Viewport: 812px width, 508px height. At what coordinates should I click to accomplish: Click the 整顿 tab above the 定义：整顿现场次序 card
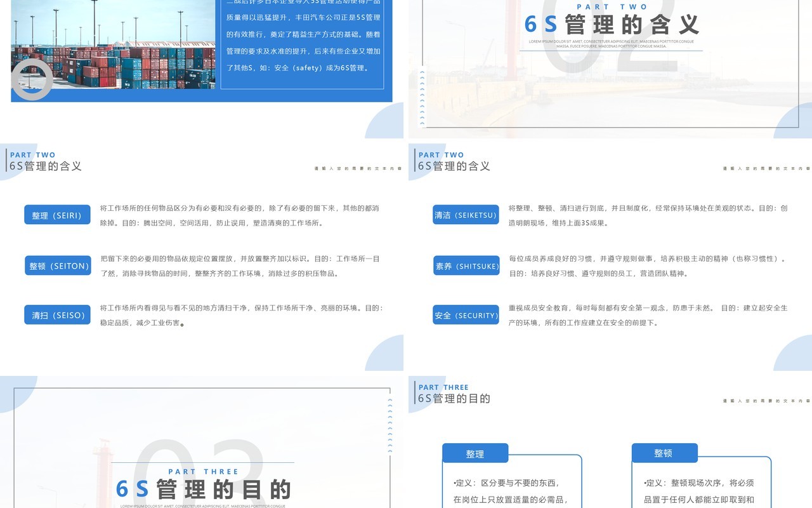pos(664,453)
